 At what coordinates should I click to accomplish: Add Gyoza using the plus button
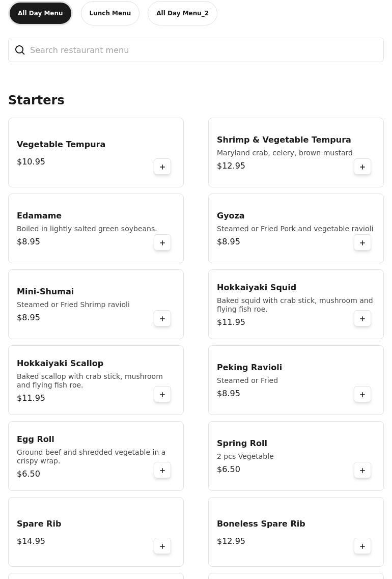[x=362, y=243]
